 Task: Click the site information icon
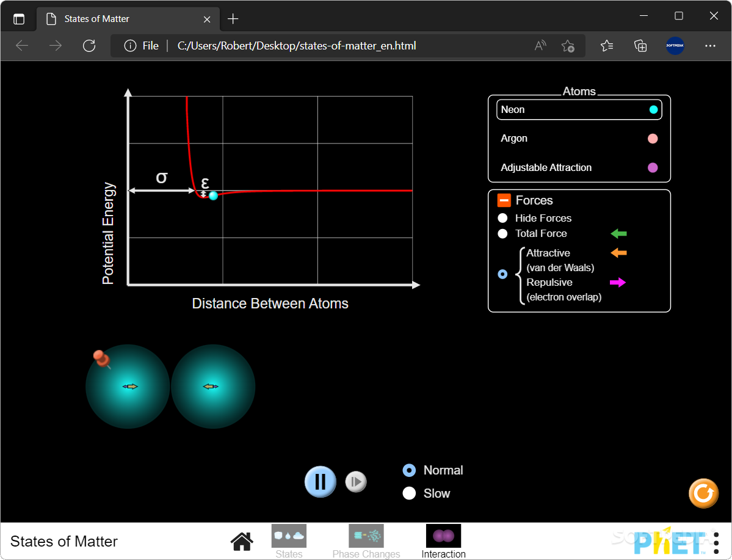[x=130, y=46]
